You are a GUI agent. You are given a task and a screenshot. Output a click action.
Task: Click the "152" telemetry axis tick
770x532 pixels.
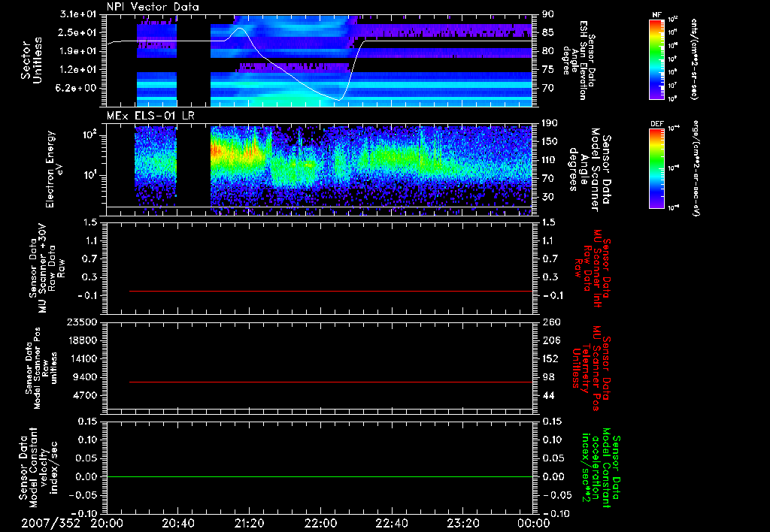coord(550,358)
